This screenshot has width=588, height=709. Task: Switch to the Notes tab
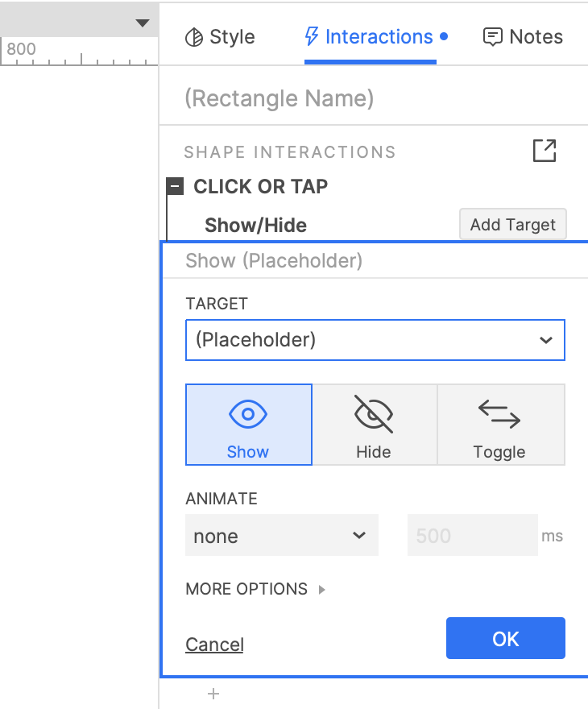tap(523, 37)
